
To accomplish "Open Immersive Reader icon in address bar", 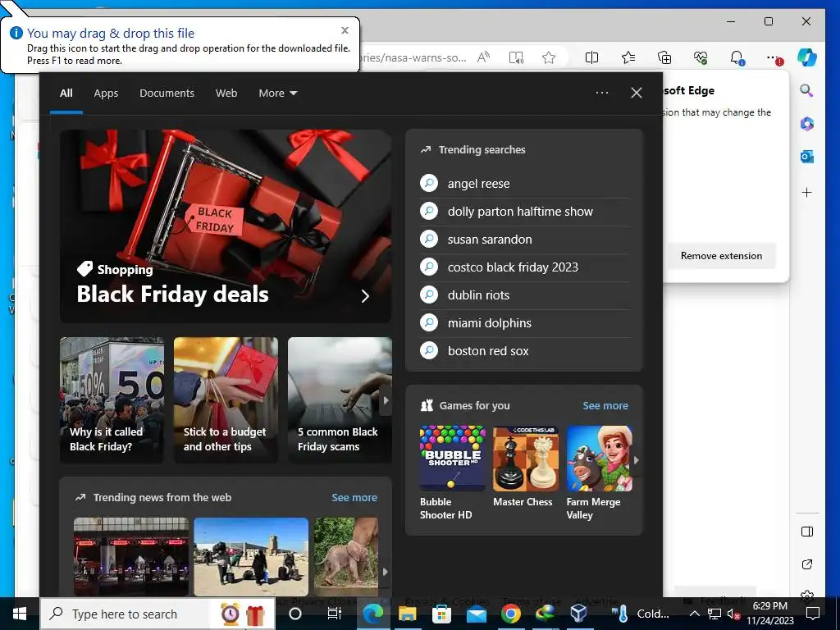I will 516,57.
